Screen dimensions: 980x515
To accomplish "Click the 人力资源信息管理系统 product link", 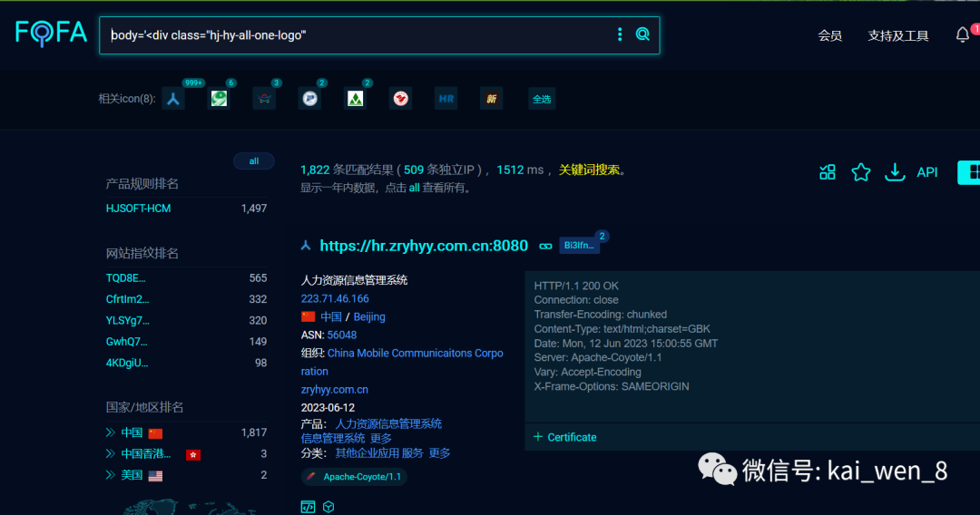I will 388,423.
